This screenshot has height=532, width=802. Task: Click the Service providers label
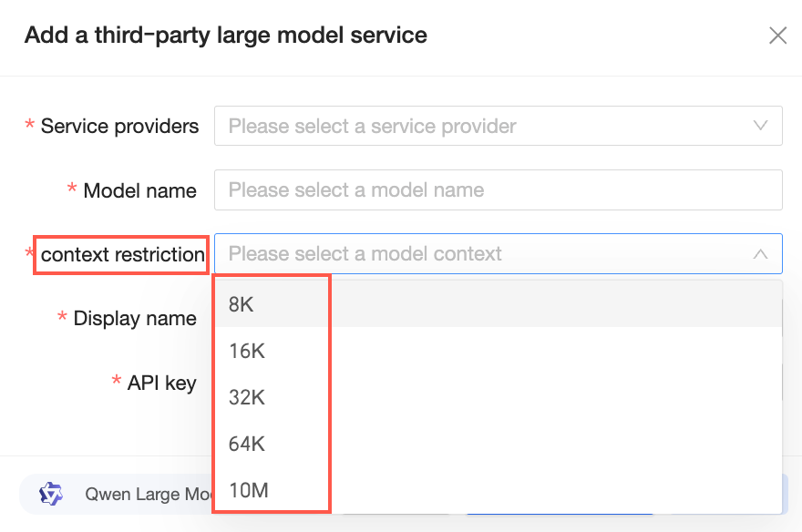[x=119, y=126]
